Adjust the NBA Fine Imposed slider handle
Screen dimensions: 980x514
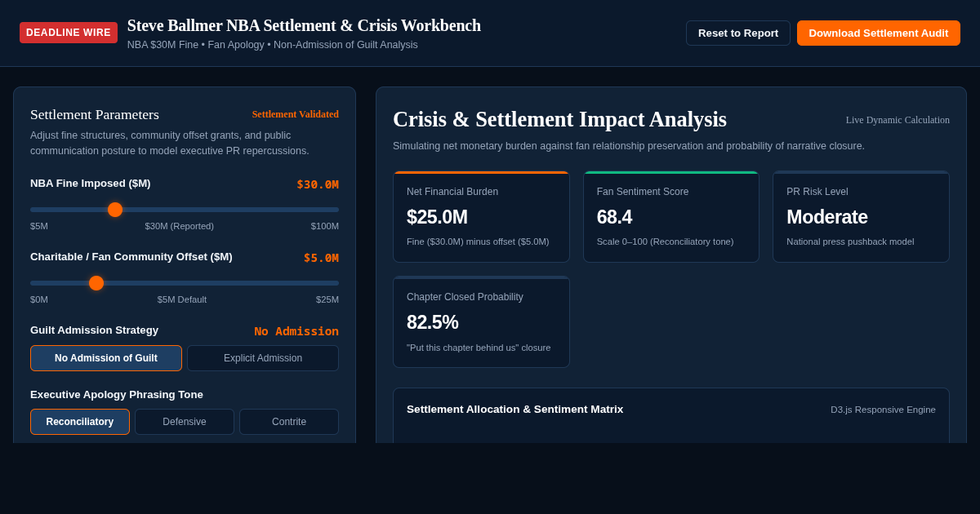click(115, 210)
